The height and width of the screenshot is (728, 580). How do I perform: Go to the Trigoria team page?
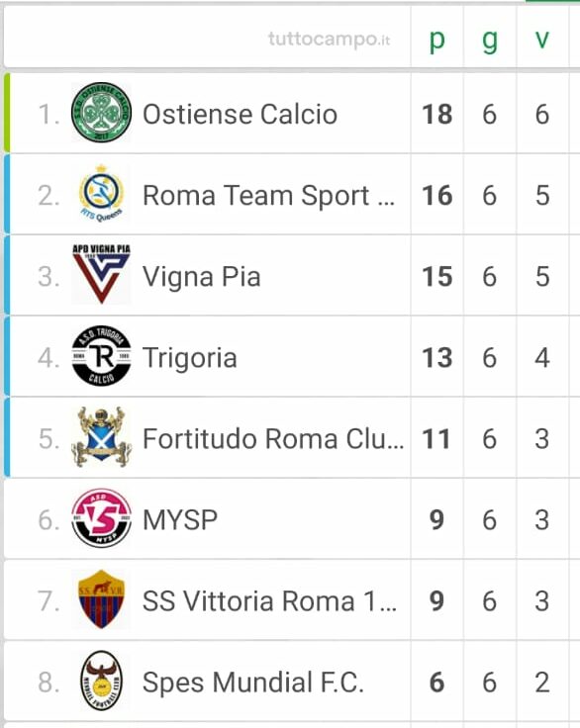[190, 358]
